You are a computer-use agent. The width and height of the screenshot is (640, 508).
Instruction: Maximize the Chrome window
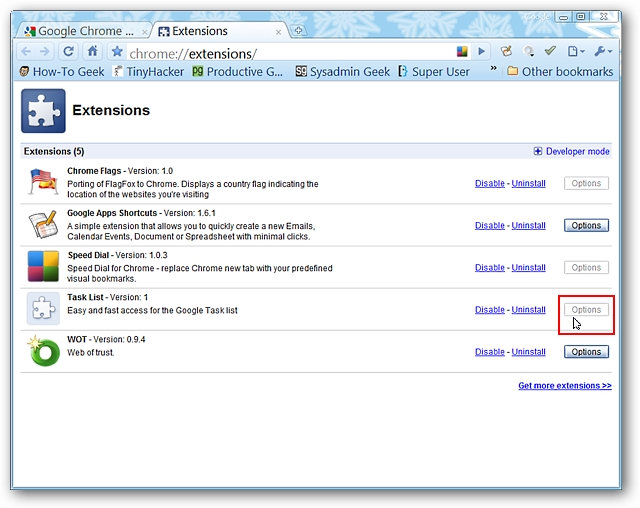click(x=581, y=17)
